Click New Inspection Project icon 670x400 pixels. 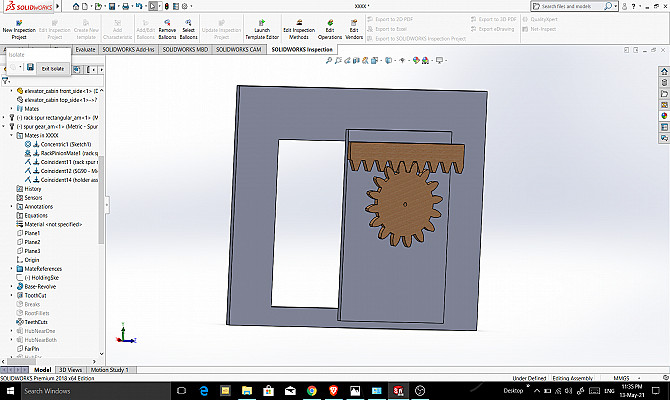click(20, 21)
